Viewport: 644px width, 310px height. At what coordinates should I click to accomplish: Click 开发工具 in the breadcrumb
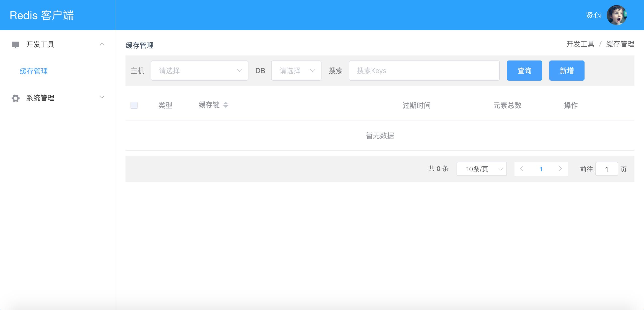coord(580,44)
